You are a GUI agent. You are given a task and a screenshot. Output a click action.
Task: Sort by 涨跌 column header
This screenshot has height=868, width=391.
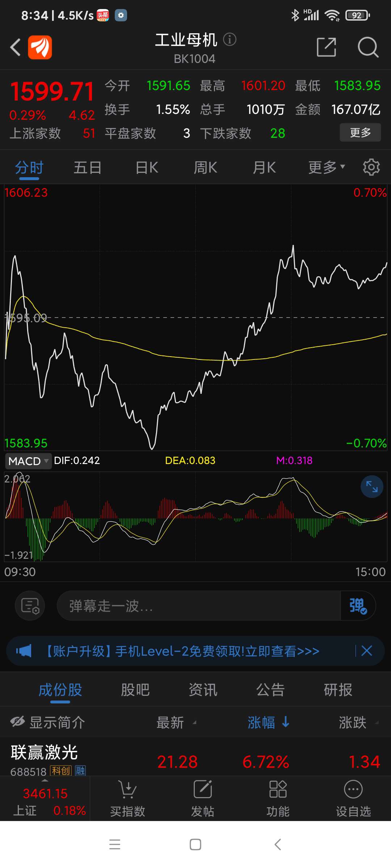(x=358, y=723)
